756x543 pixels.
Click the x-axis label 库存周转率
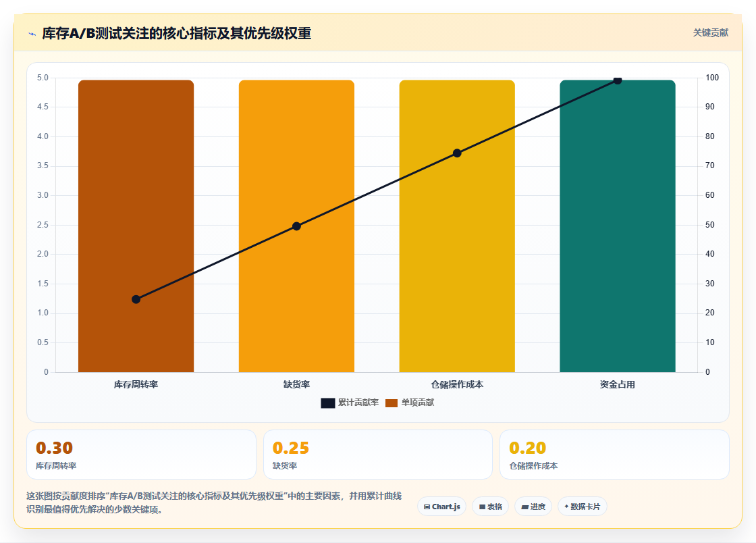point(136,384)
